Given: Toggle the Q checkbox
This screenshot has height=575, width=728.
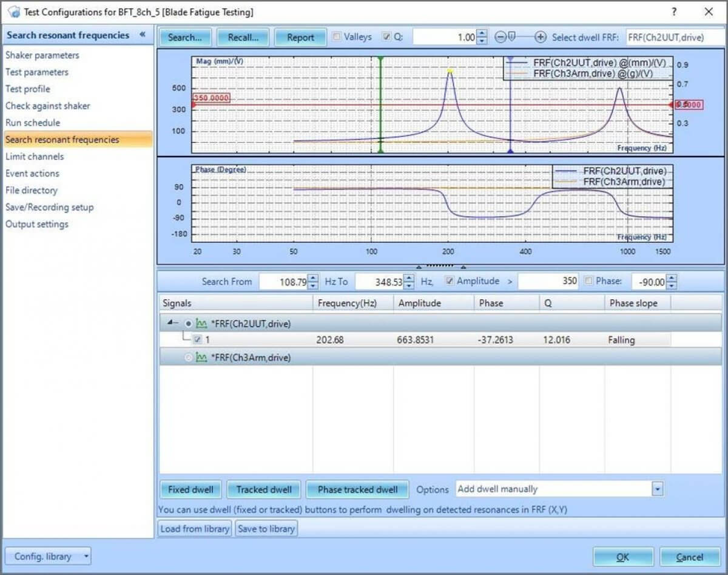Looking at the screenshot, I should tap(386, 37).
